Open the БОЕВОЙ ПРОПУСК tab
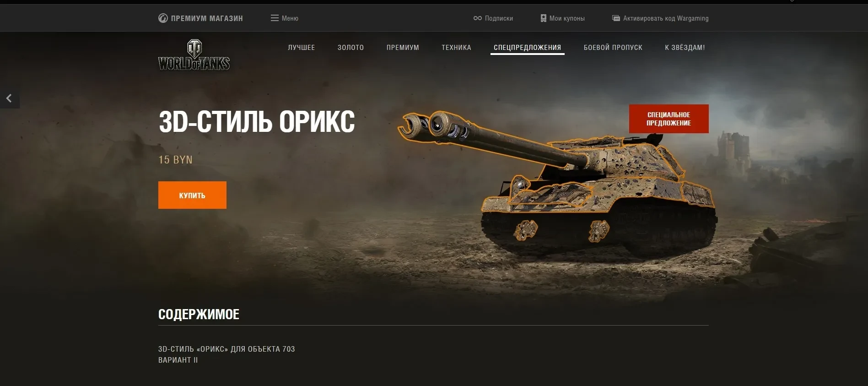The image size is (868, 386). tap(613, 48)
